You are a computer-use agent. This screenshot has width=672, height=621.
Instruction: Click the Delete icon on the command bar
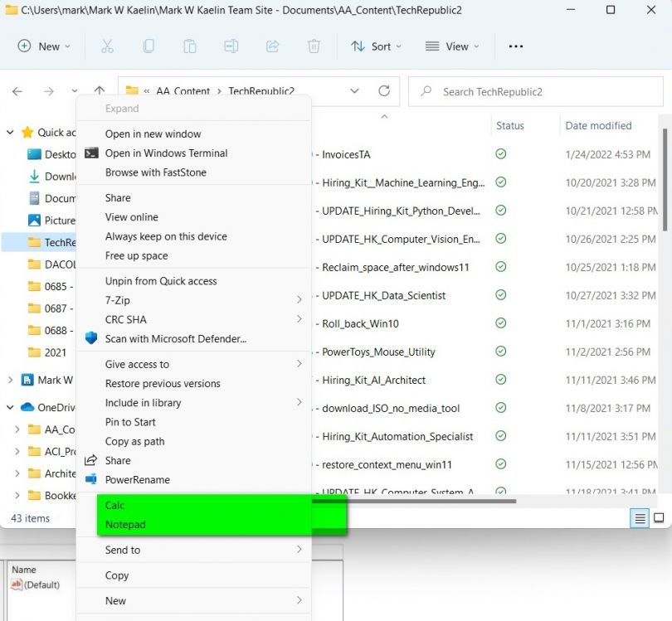click(x=314, y=46)
